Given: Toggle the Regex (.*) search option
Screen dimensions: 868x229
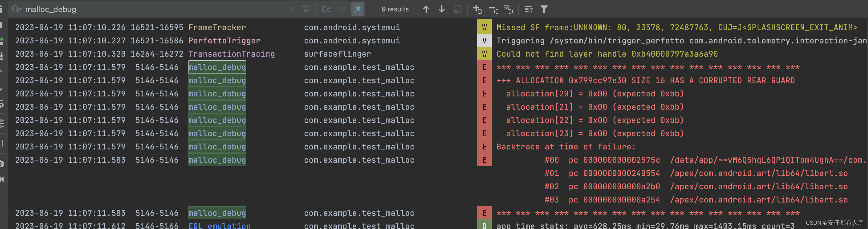Looking at the screenshot, I should (358, 9).
